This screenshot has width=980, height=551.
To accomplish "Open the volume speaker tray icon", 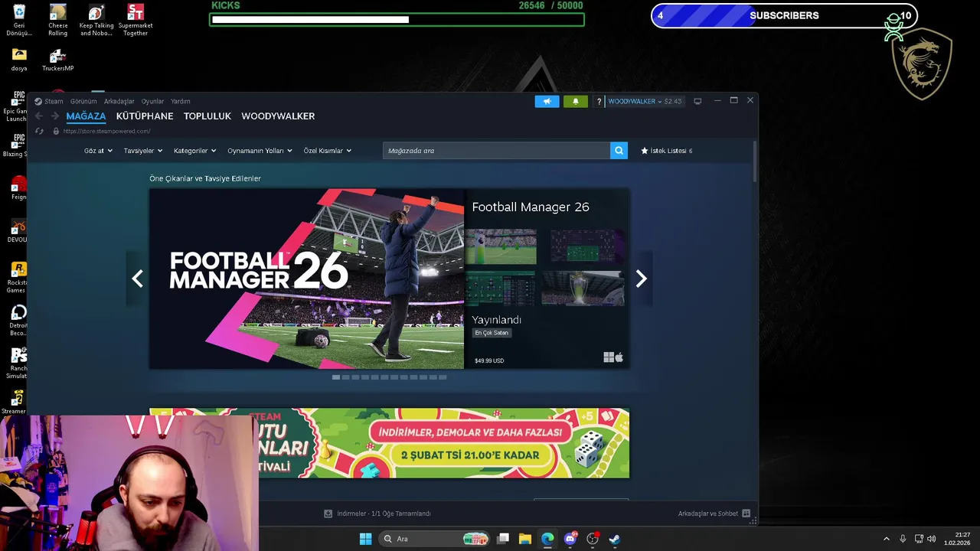I will point(931,539).
